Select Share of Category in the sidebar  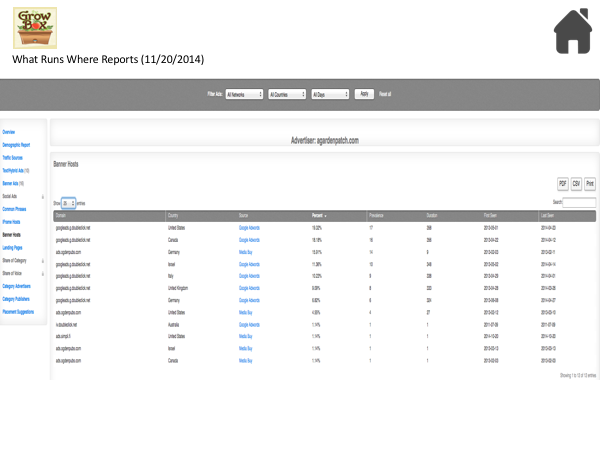(x=14, y=261)
